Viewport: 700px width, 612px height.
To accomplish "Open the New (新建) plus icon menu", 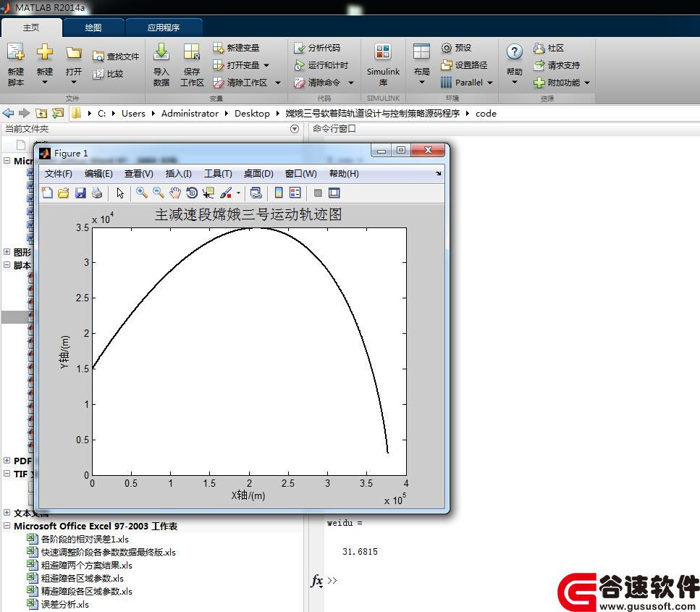I will [x=45, y=52].
